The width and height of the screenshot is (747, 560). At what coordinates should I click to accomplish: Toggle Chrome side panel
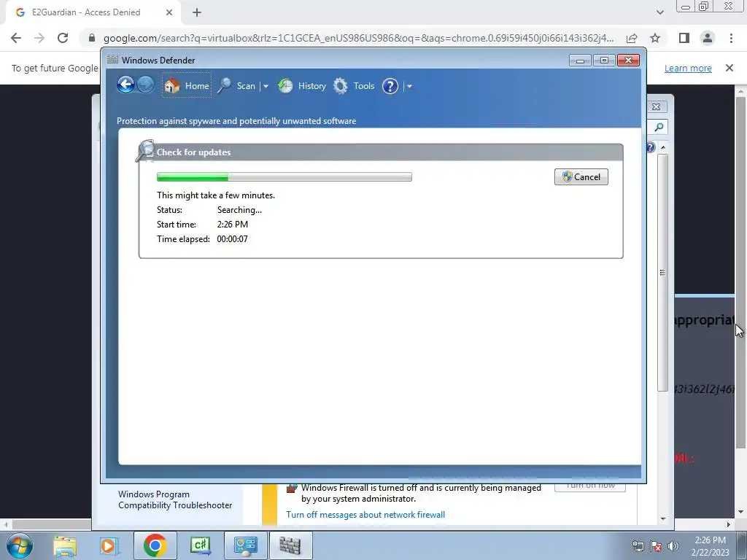click(x=684, y=38)
